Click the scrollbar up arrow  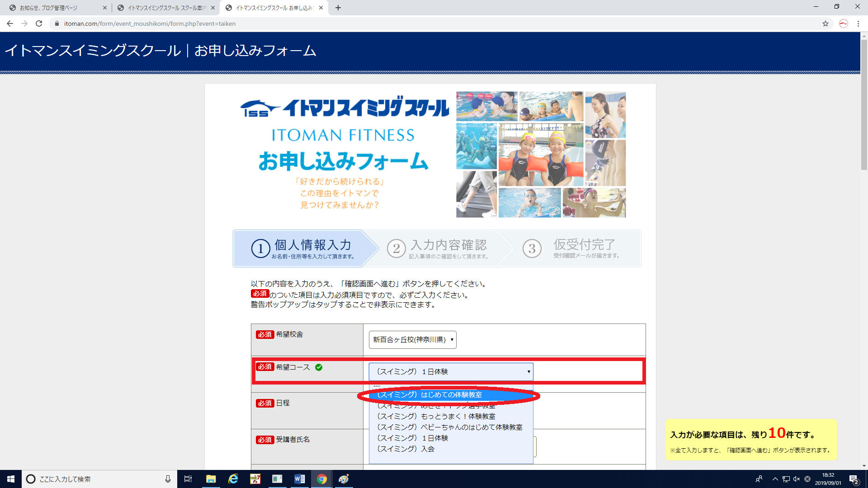[864, 35]
